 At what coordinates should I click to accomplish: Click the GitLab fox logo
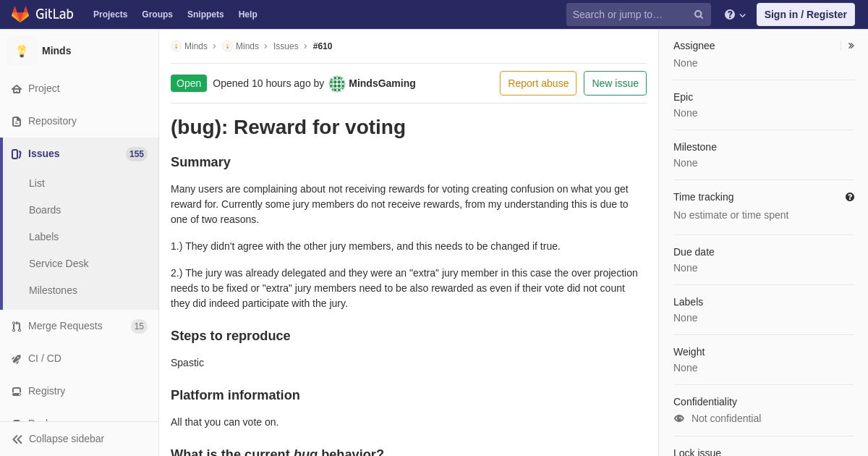[20, 14]
